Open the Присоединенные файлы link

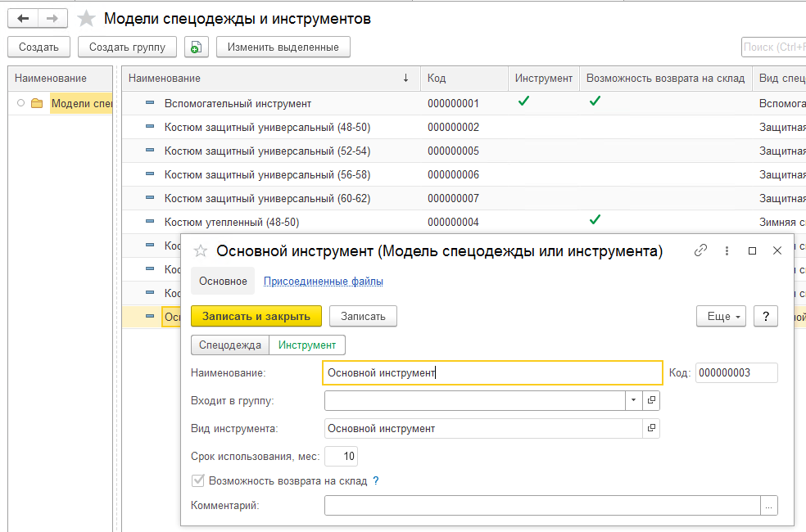click(323, 282)
